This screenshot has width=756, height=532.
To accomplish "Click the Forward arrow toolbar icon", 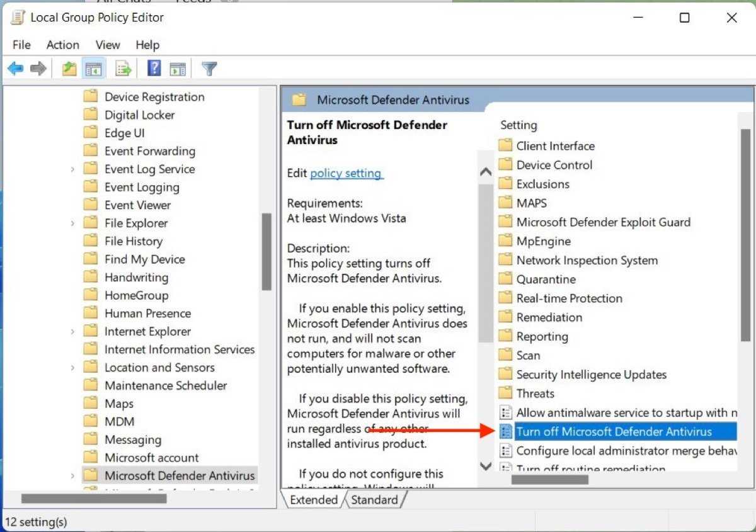I will (38, 69).
